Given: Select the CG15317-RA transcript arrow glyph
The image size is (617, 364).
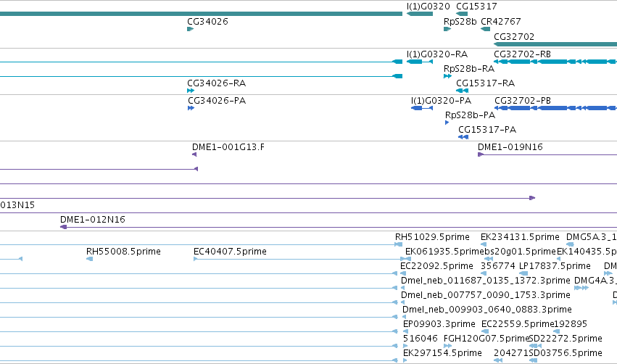Looking at the screenshot, I should [x=462, y=91].
